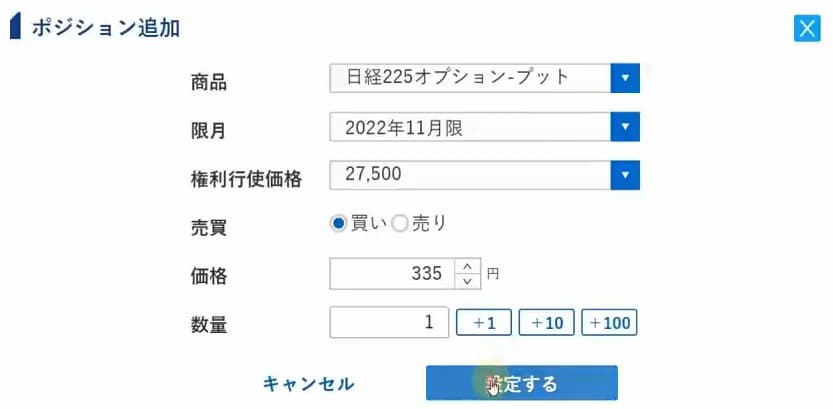833x409 pixels.
Task: Select the 売り radio button
Action: coord(400,224)
